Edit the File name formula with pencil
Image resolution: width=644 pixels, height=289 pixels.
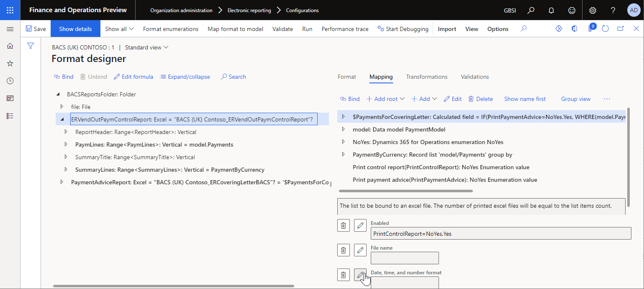360,250
